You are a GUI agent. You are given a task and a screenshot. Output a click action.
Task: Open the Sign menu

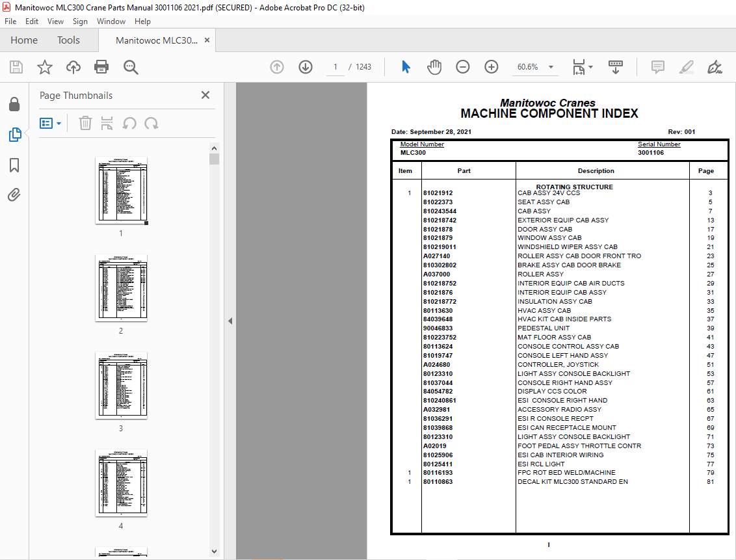[x=80, y=21]
